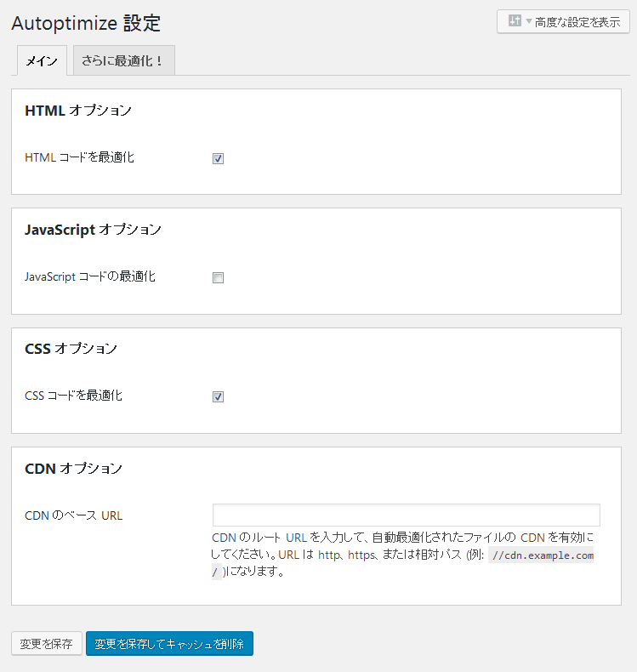637x672 pixels.
Task: Click the 高度な設定を表示 button
Action: point(563,21)
